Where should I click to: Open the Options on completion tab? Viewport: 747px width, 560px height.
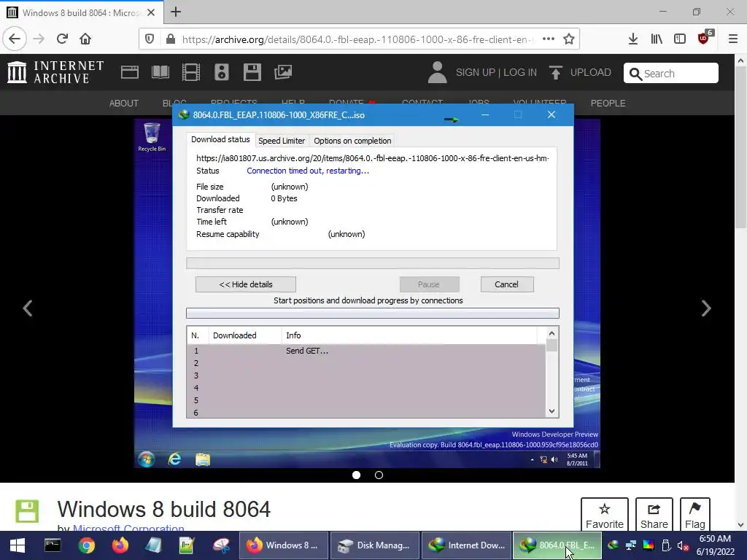point(352,141)
